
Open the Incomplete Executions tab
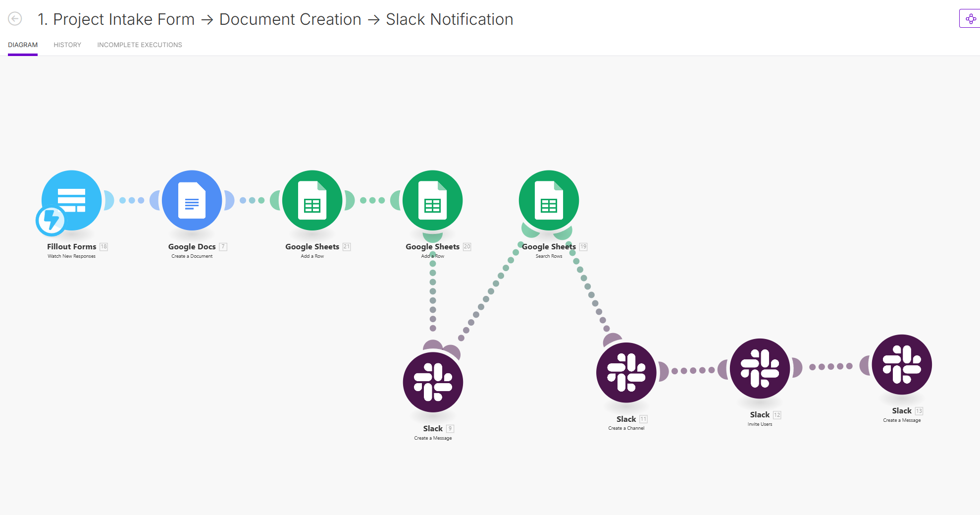click(140, 45)
